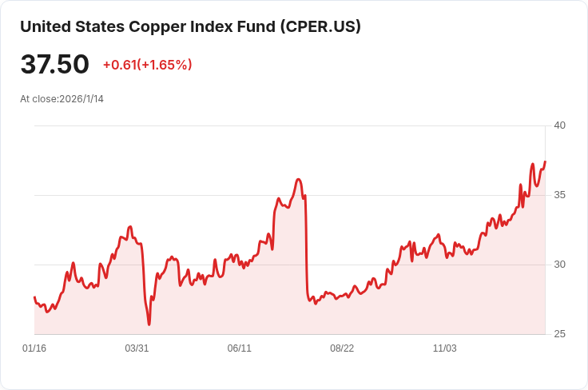
Task: Click the At close:2026/1/14 date label
Action: (x=62, y=98)
